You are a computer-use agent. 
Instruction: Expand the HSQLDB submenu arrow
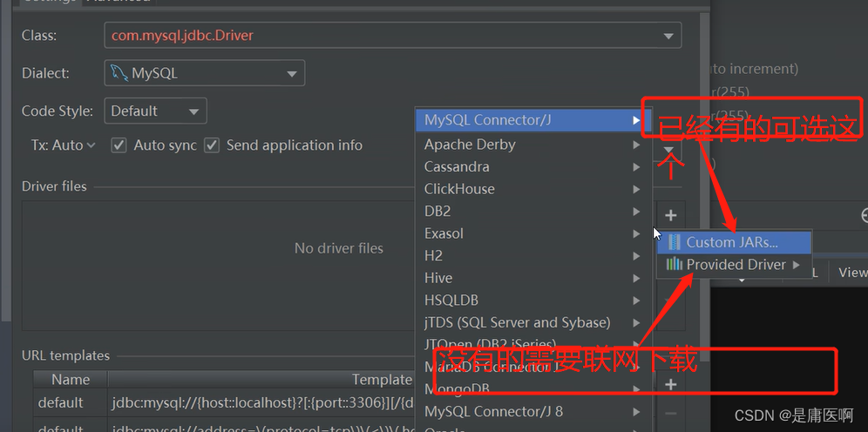click(636, 300)
